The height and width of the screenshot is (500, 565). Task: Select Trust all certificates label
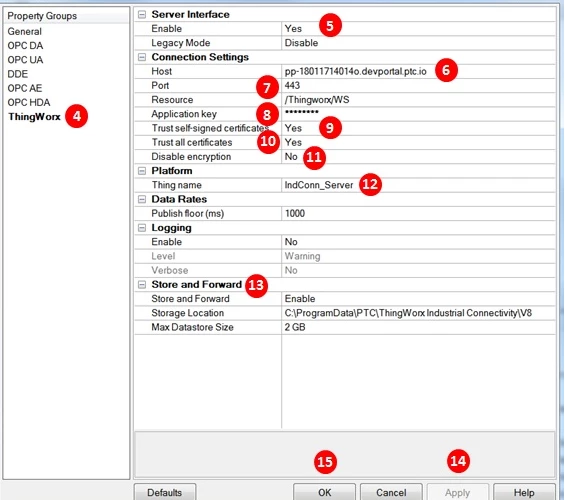(x=192, y=142)
